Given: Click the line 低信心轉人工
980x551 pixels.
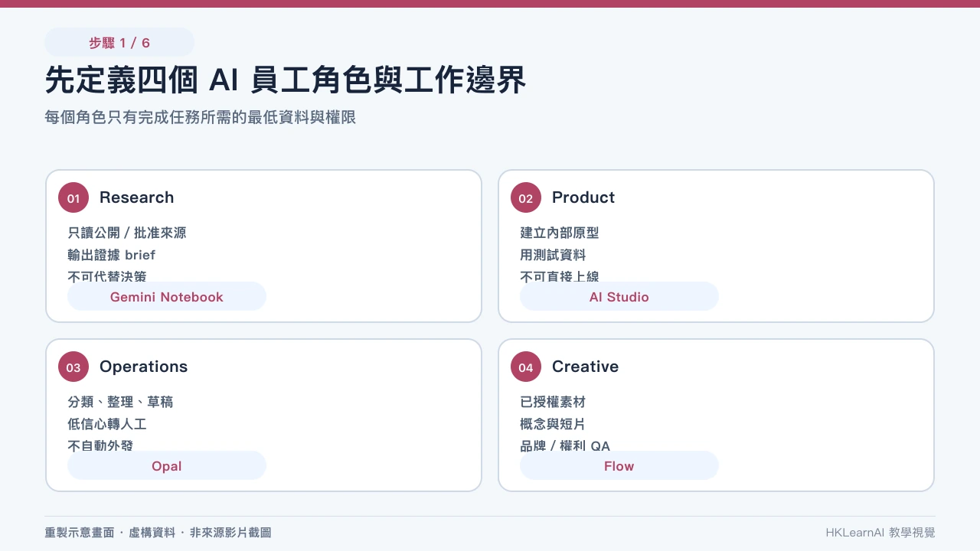Looking at the screenshot, I should pos(107,424).
